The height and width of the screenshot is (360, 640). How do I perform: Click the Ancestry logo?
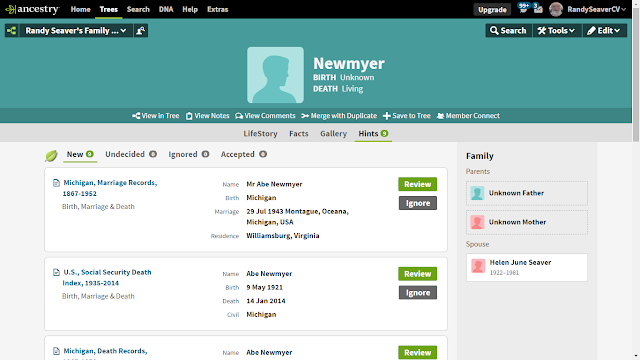32,9
